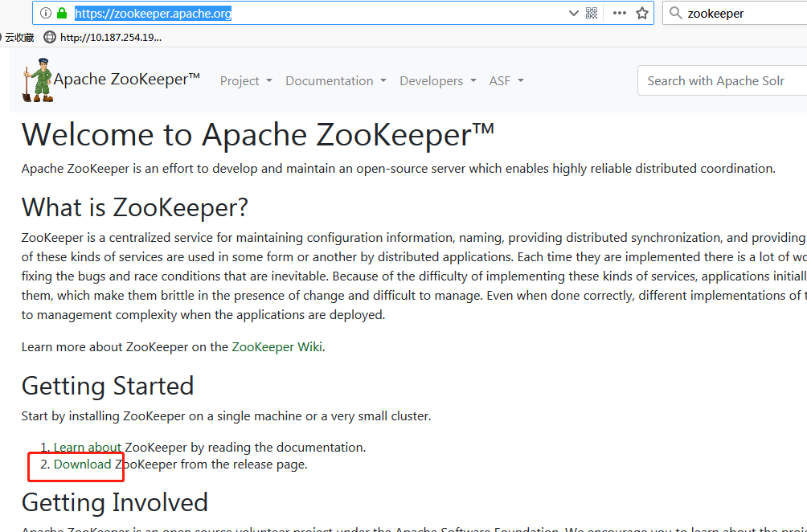Click the Getting Started heading
The height and width of the screenshot is (532, 807).
point(108,386)
